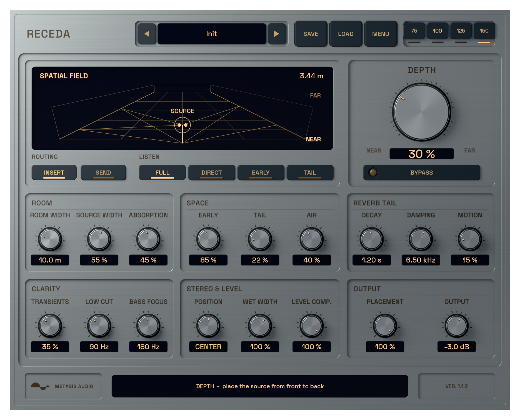The height and width of the screenshot is (420, 520).
Task: Click the 100 % wet width value
Action: [260, 347]
